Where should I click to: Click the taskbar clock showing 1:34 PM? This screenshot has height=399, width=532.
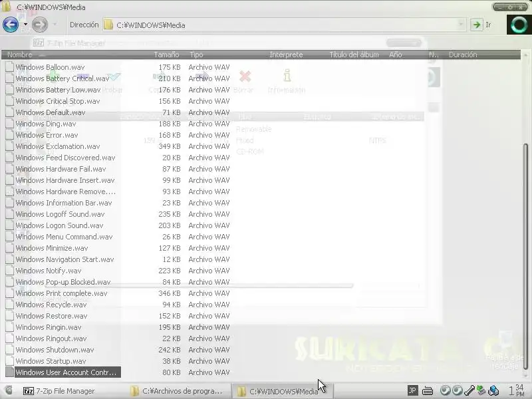coord(516,390)
